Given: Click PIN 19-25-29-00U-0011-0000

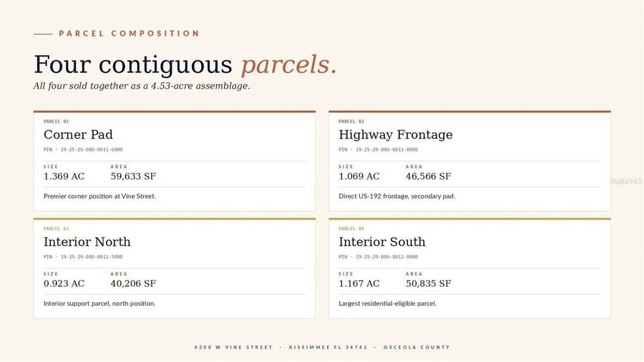Looking at the screenshot, I should [x=378, y=150].
